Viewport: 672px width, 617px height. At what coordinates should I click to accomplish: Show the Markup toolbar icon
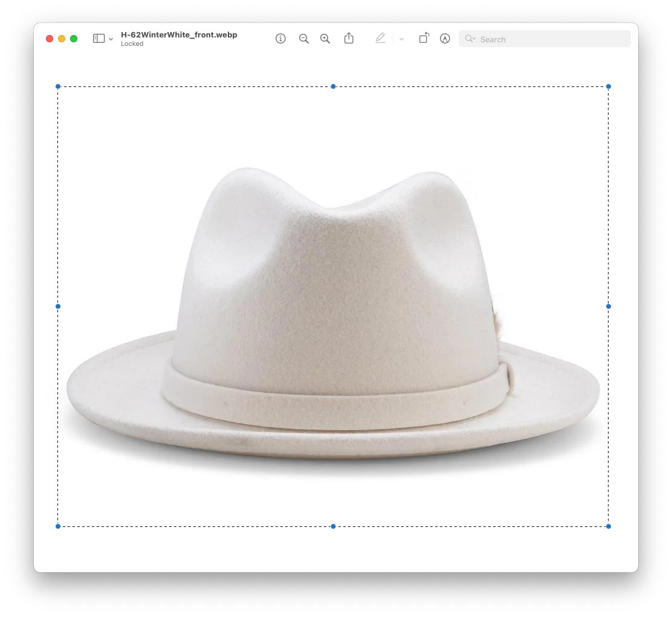coord(445,39)
